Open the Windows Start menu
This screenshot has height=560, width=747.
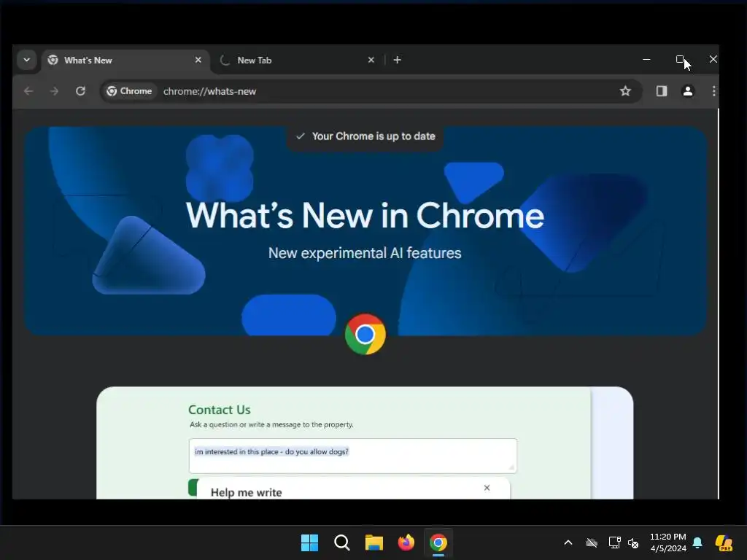tap(309, 542)
